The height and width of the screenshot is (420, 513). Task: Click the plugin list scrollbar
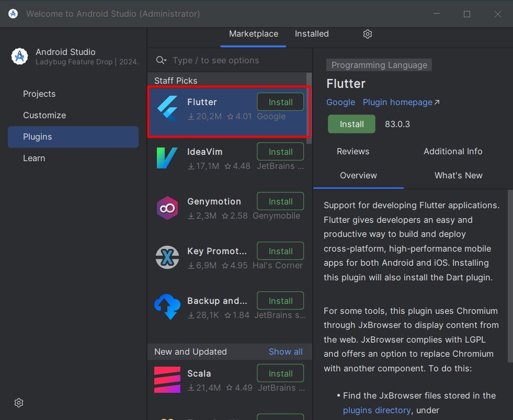pyautogui.click(x=309, y=108)
